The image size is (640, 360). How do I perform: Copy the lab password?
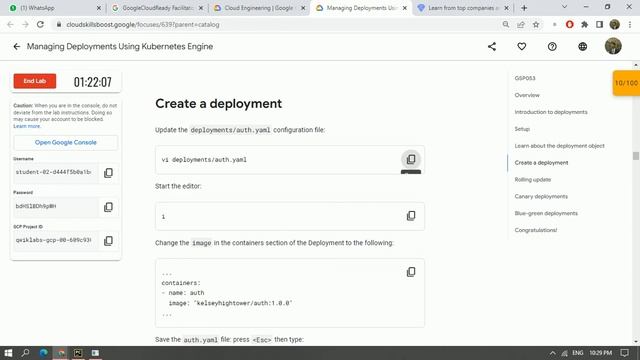108,207
